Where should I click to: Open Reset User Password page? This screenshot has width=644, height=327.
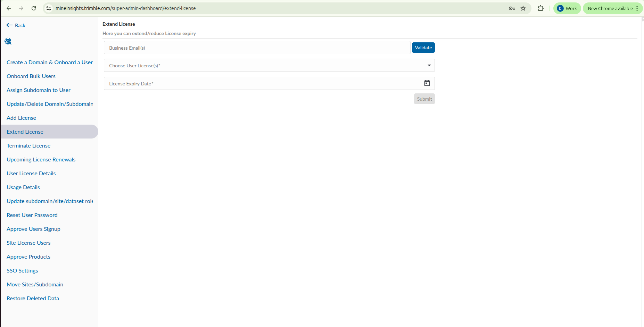pos(32,215)
